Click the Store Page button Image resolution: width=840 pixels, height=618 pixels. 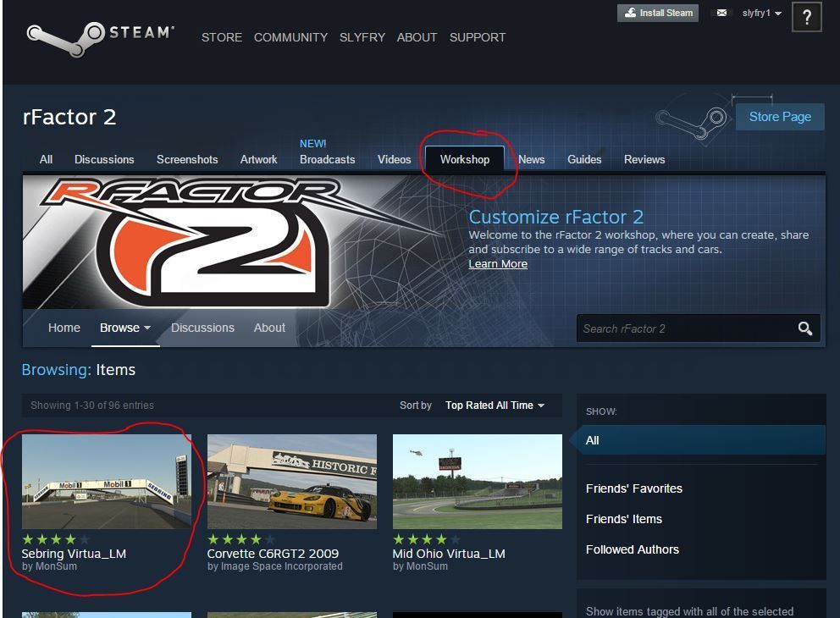point(780,117)
